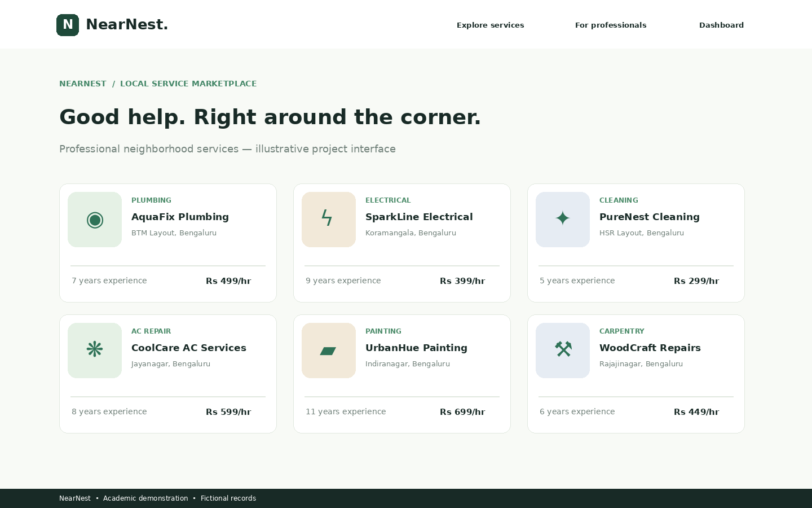
Task: Open Explore services in the navigation
Action: coord(491,25)
